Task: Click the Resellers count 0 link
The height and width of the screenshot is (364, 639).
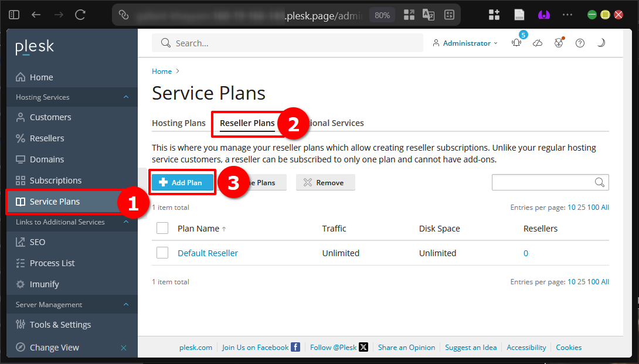Action: tap(526, 253)
